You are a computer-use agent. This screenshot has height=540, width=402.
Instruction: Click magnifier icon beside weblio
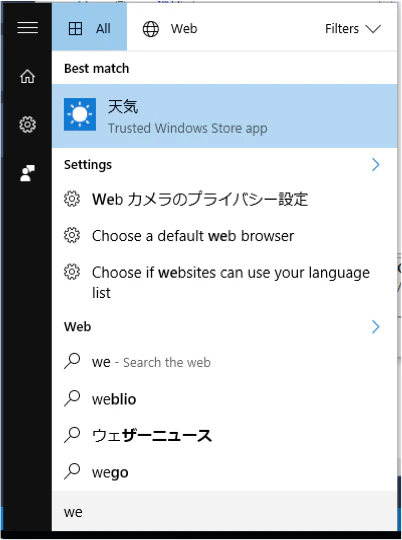72,398
